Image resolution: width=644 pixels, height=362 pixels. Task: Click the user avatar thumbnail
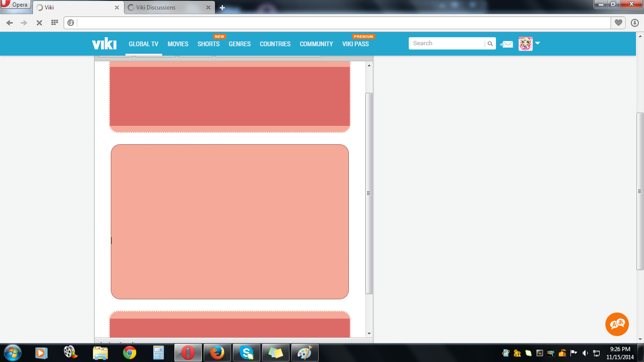(x=525, y=44)
